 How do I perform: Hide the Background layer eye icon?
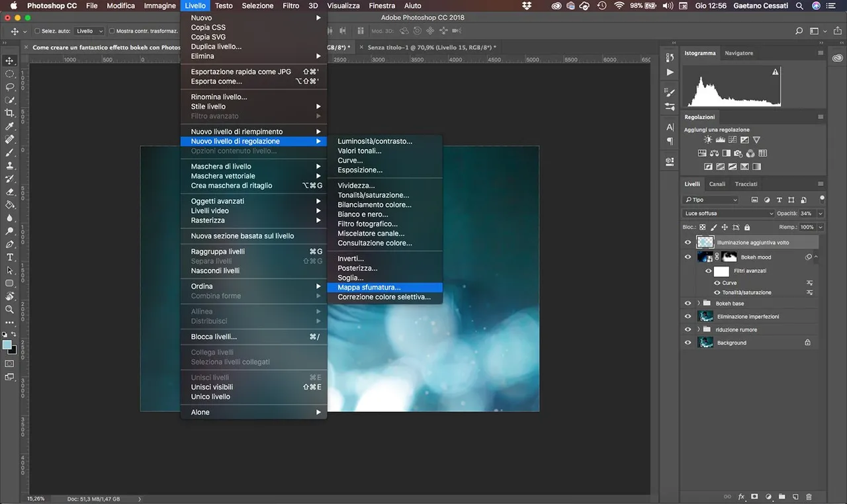coord(688,343)
